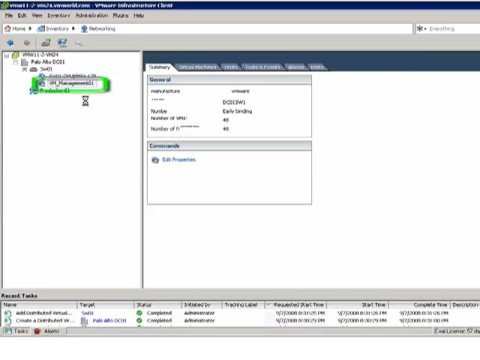Switch to the Ports tab
Viewport: 480px width, 360px height.
[317, 67]
